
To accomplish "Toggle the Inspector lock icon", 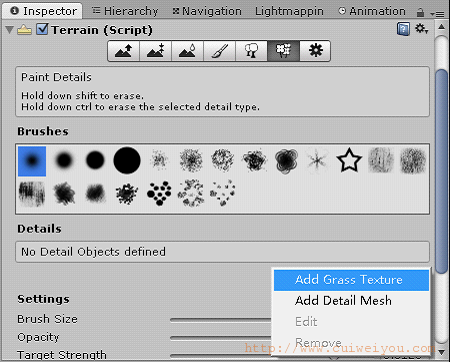I will point(420,13).
